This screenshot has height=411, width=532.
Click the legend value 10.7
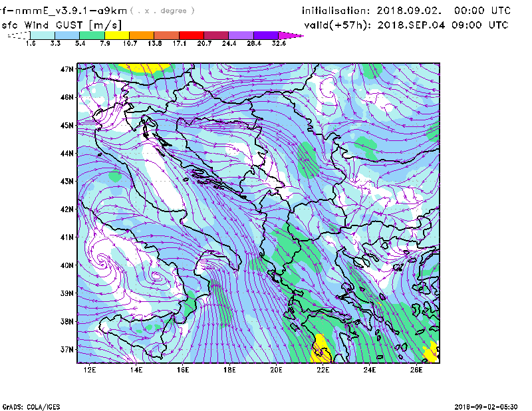(x=130, y=43)
